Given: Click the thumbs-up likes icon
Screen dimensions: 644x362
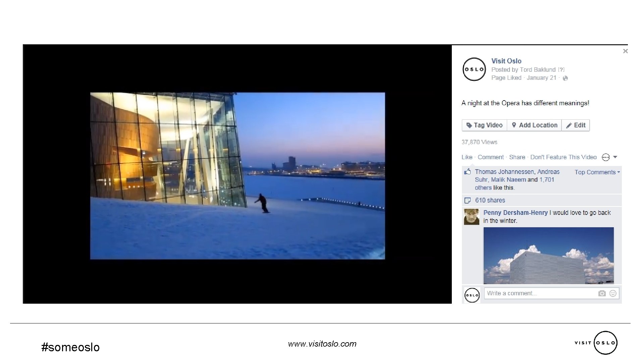Looking at the screenshot, I should point(467,172).
